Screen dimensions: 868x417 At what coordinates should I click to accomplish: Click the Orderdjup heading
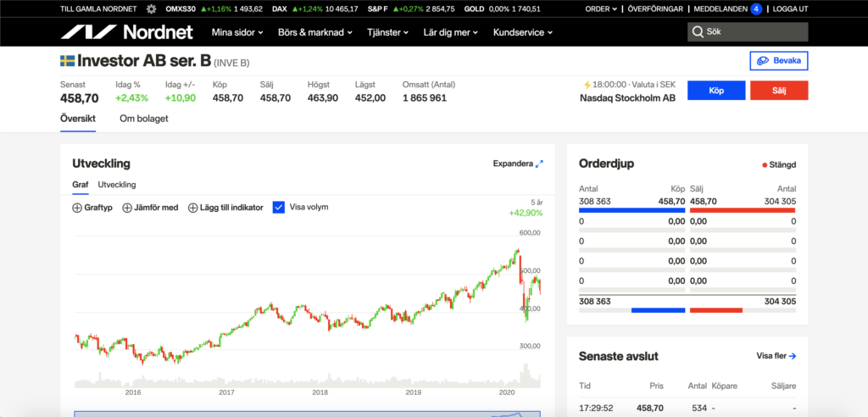(606, 164)
